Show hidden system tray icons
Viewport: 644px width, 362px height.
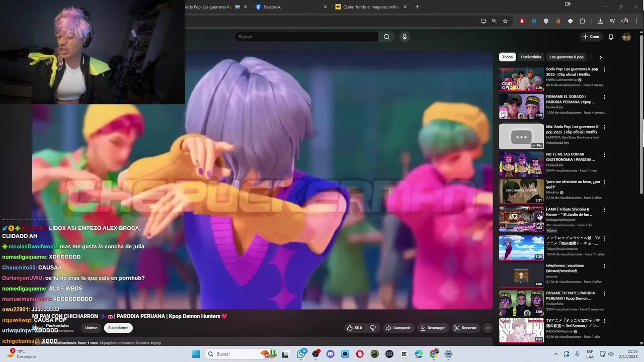tap(556, 354)
